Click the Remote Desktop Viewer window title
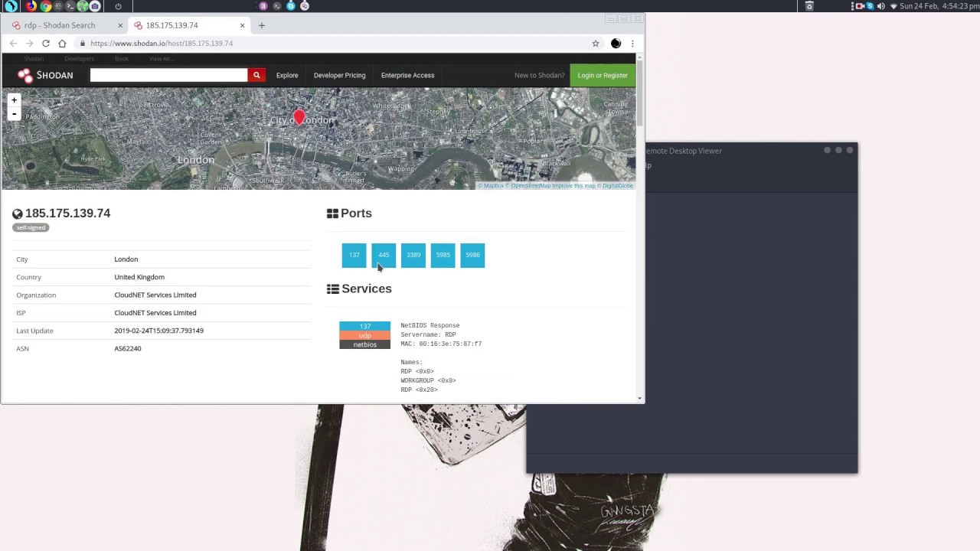The image size is (980, 551). pyautogui.click(x=684, y=151)
